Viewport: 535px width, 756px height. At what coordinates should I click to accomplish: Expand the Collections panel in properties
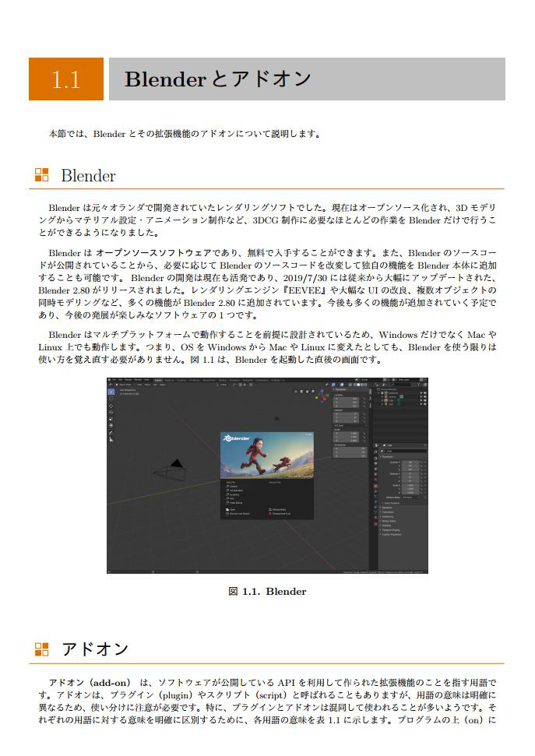(387, 512)
